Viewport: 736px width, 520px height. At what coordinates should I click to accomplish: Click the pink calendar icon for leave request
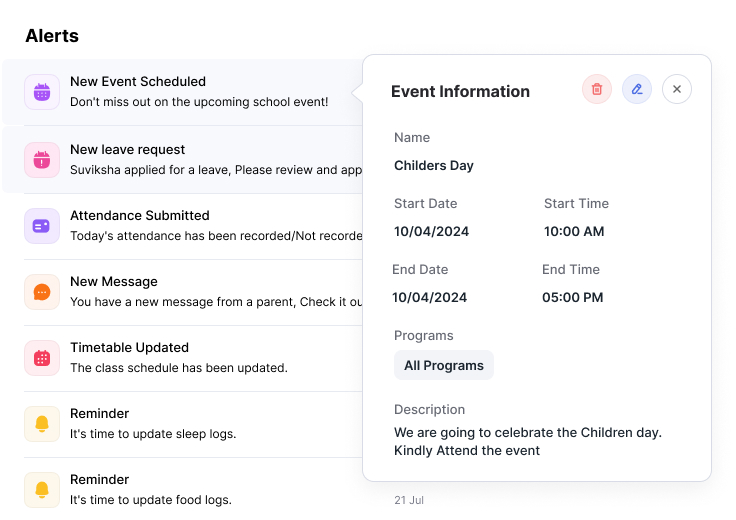[42, 159]
